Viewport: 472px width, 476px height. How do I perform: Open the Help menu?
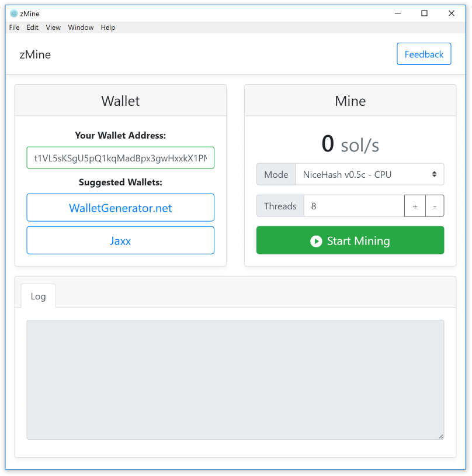[x=108, y=27]
